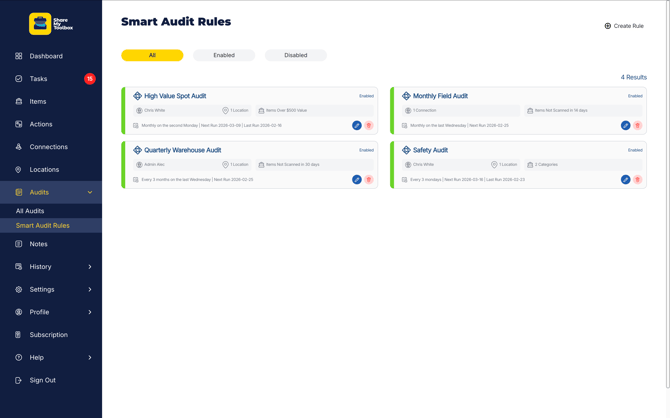
Task: Delete the Quarterly Warehouse Audit rule
Action: [369, 180]
